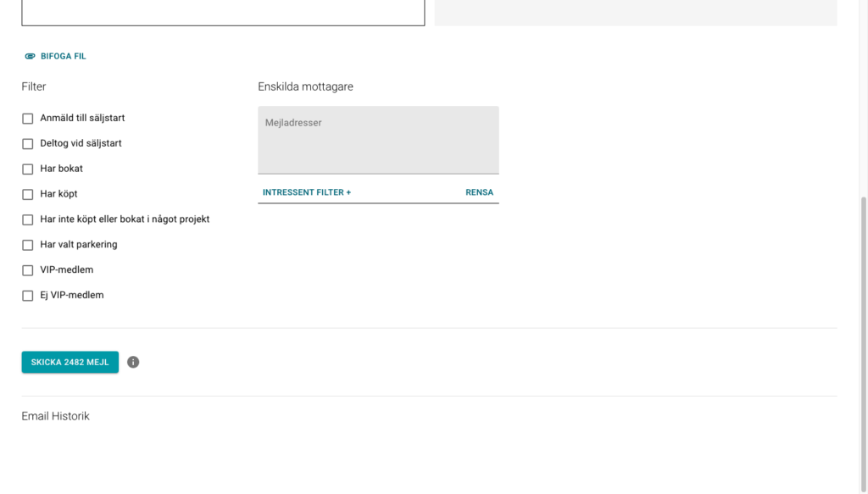Click the Mejladresser recipient field
868x494 pixels.
[378, 140]
